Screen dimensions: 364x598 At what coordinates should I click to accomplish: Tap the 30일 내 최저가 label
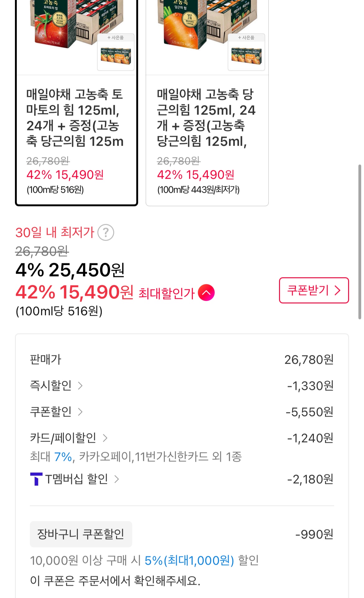[x=55, y=233]
